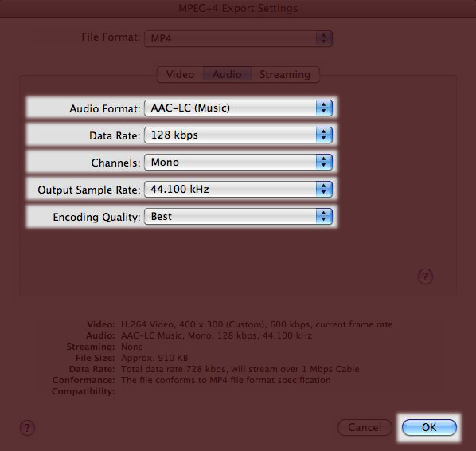Screen dimensions: 476x451
Task: Select the Audio tab
Action: pyautogui.click(x=227, y=74)
